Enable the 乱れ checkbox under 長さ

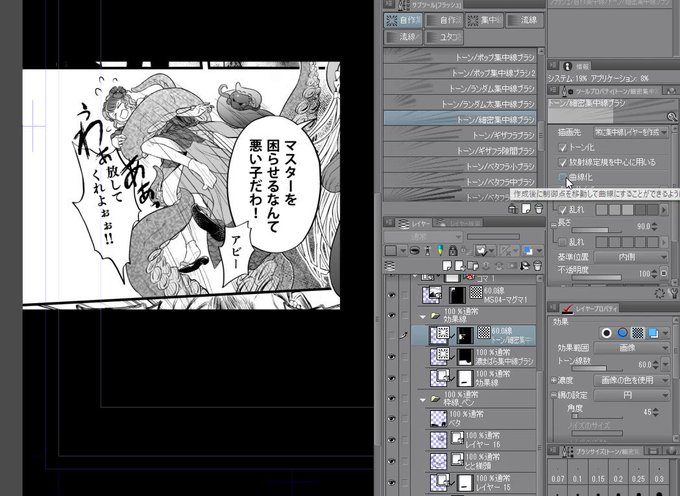pyautogui.click(x=563, y=242)
